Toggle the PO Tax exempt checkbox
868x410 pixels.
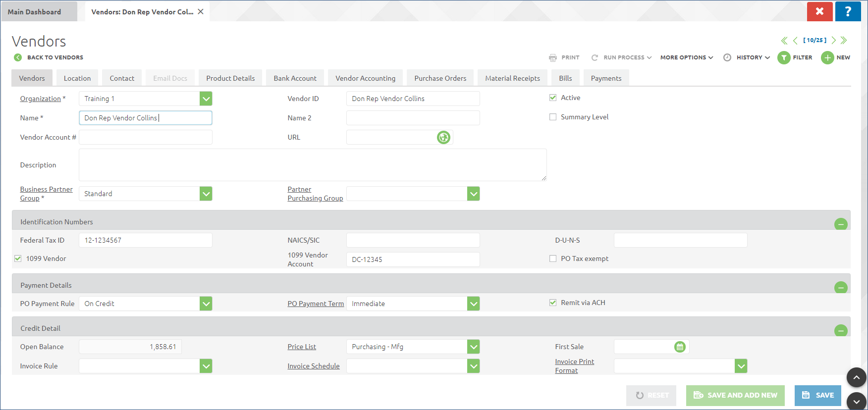click(x=553, y=259)
